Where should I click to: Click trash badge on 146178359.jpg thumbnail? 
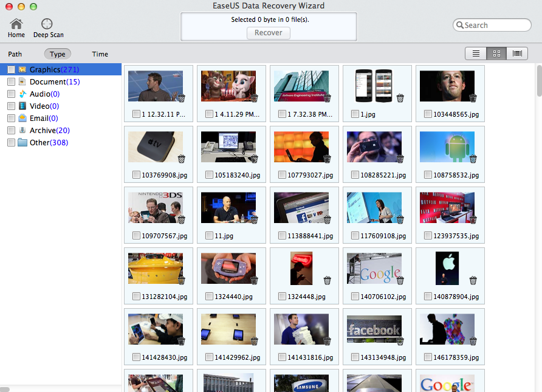[473, 341]
